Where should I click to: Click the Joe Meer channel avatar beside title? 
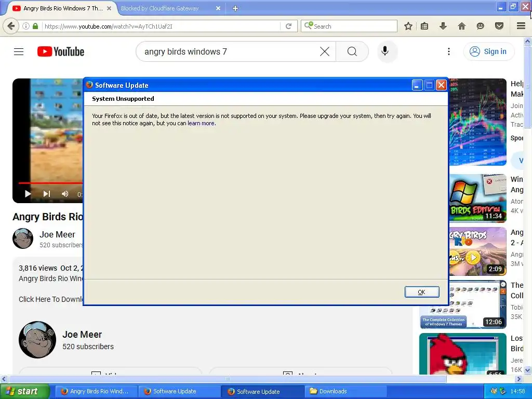point(23,238)
